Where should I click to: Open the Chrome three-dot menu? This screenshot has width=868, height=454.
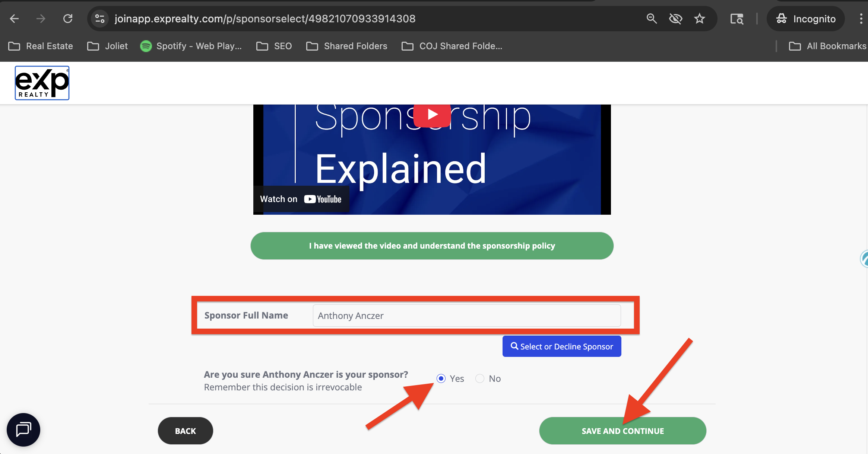[861, 19]
